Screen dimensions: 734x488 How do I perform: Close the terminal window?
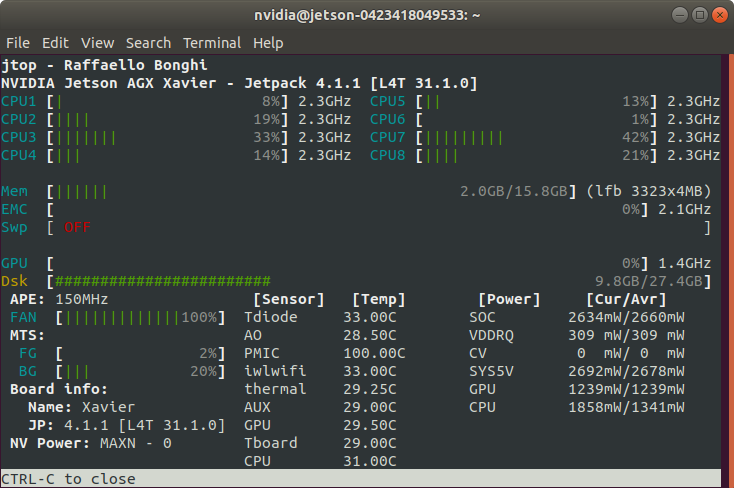tap(719, 15)
